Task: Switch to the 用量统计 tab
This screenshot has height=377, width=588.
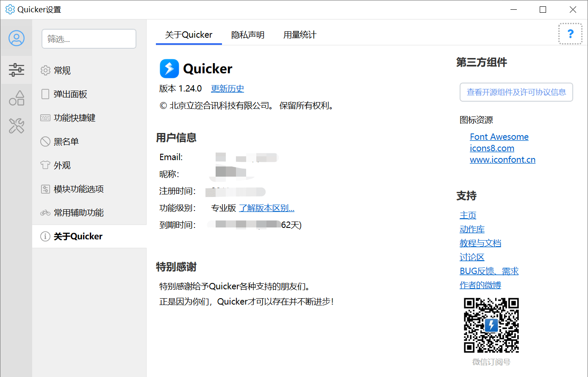Action: click(x=300, y=35)
